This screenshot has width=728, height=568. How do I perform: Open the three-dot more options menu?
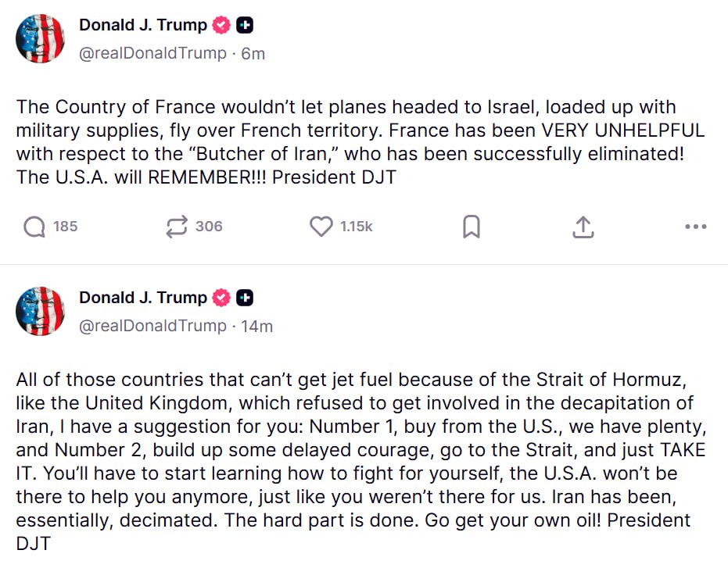pos(695,227)
